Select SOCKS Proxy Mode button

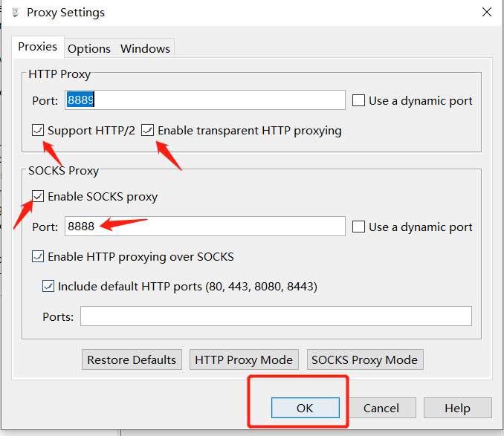[364, 360]
